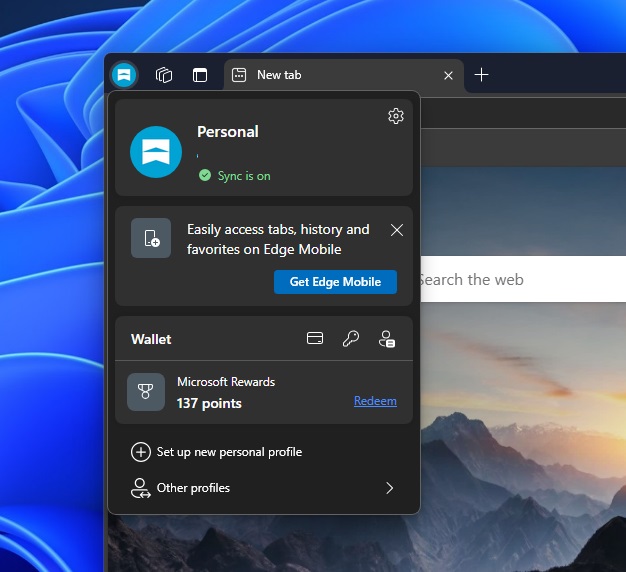
Task: Close the New tab tab
Action: [x=448, y=75]
